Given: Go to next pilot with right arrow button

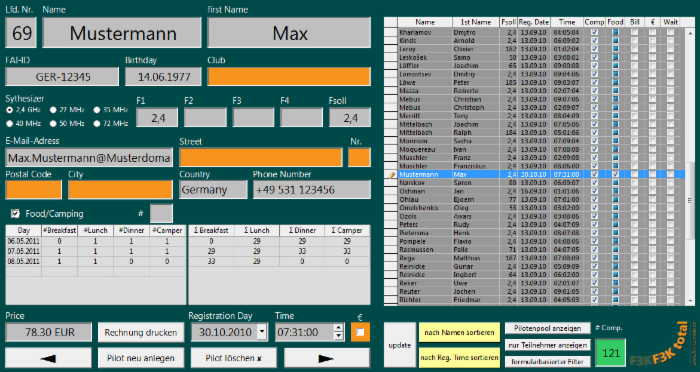Looking at the screenshot, I should (327, 358).
